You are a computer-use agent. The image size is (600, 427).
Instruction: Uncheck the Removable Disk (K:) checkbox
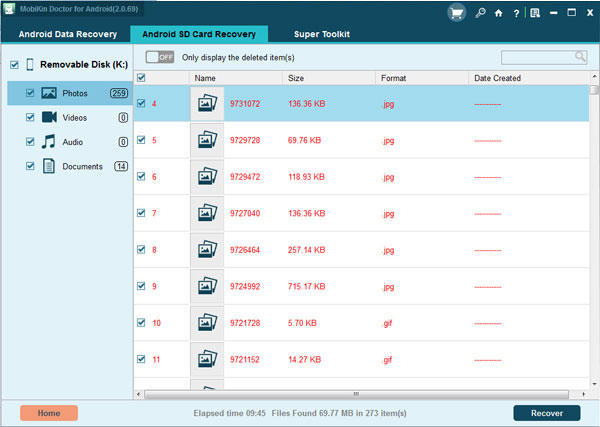(x=14, y=65)
